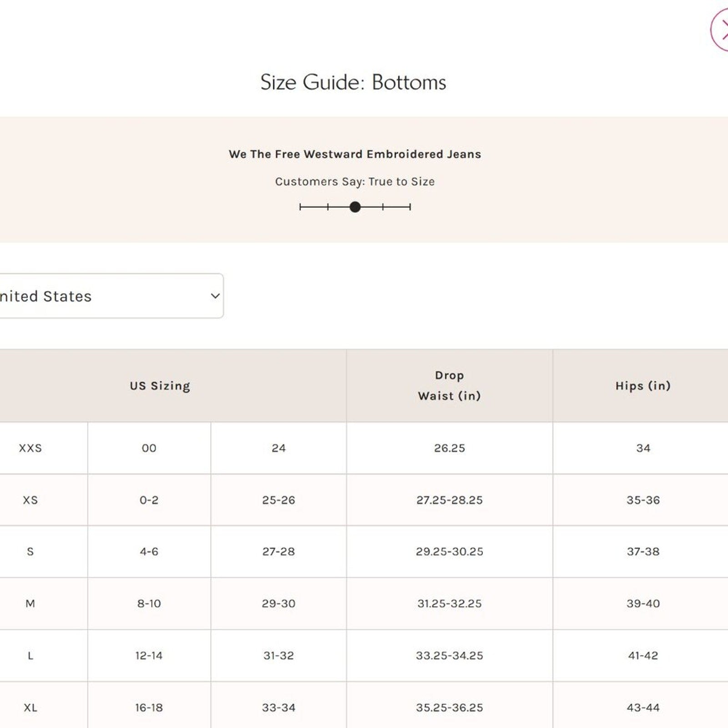This screenshot has width=728, height=728.
Task: Click the 29-30 waist size cell
Action: pyautogui.click(x=278, y=604)
